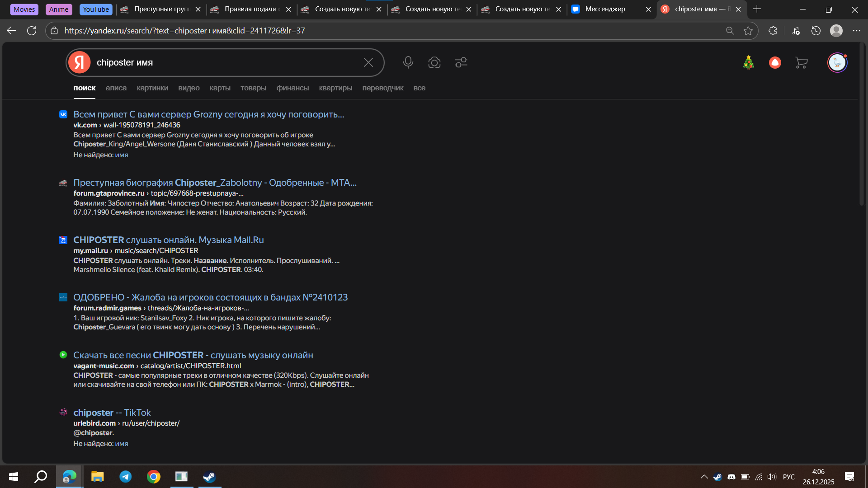Open image search camera icon

[434, 62]
